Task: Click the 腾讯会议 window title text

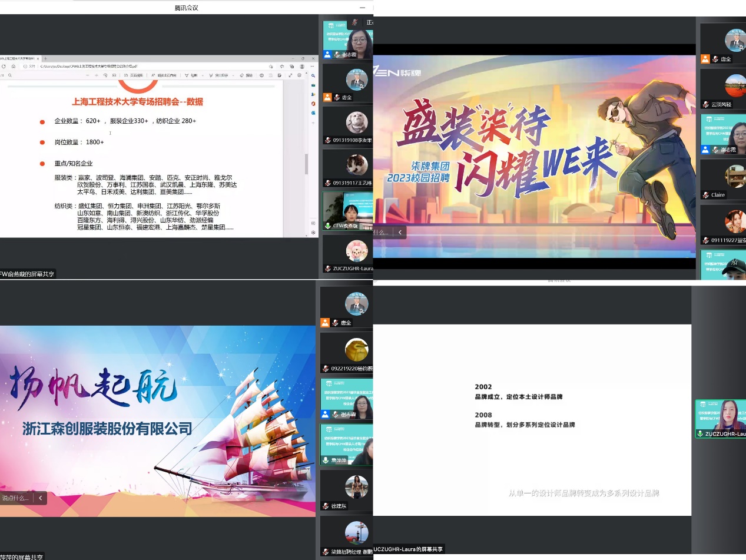Action: [x=187, y=8]
